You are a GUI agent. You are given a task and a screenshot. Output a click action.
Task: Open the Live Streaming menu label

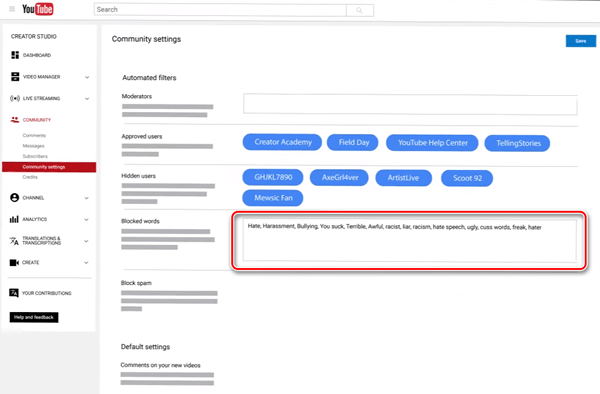(41, 98)
